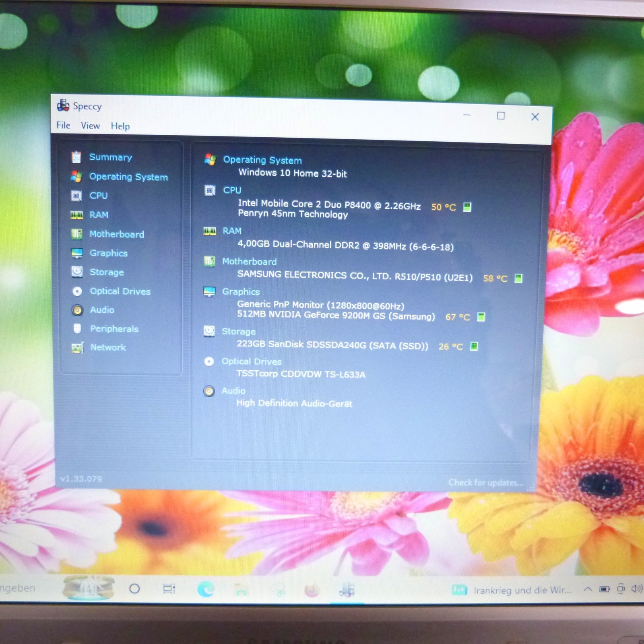Open the Summary section in sidebar
This screenshot has height=644, width=644.
[x=111, y=157]
